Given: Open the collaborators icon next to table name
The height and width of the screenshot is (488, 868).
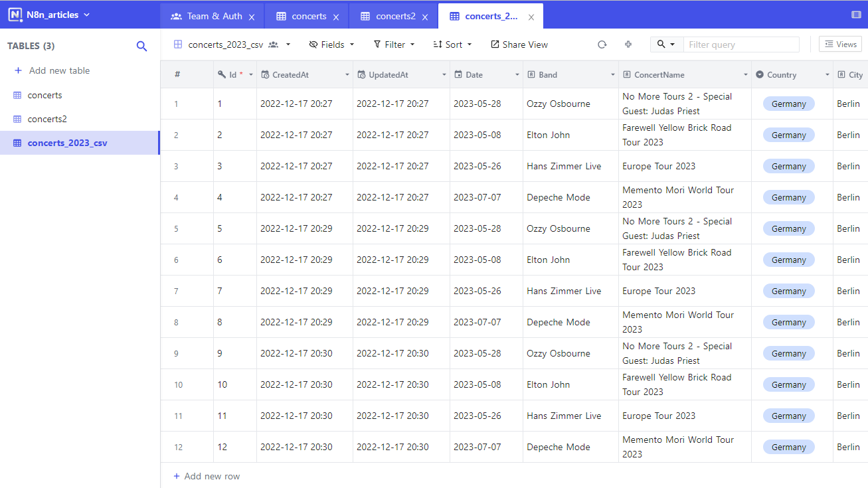Looking at the screenshot, I should (275, 44).
